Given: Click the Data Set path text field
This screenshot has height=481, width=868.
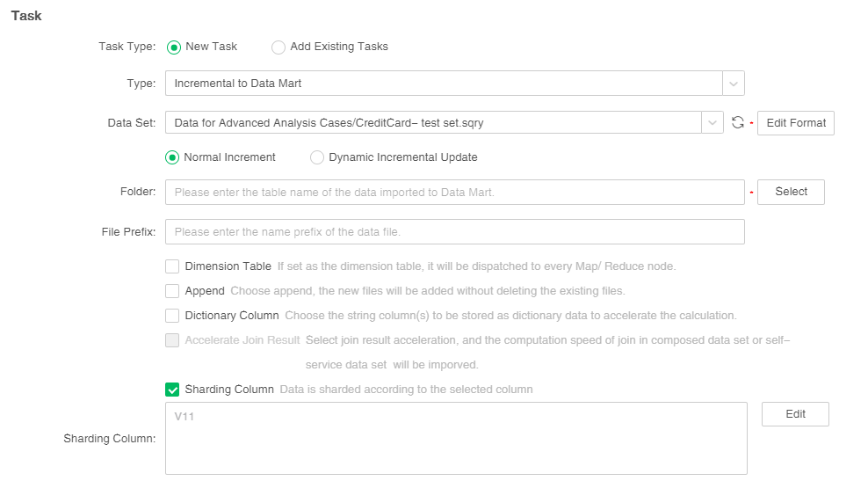Looking at the screenshot, I should (x=435, y=123).
